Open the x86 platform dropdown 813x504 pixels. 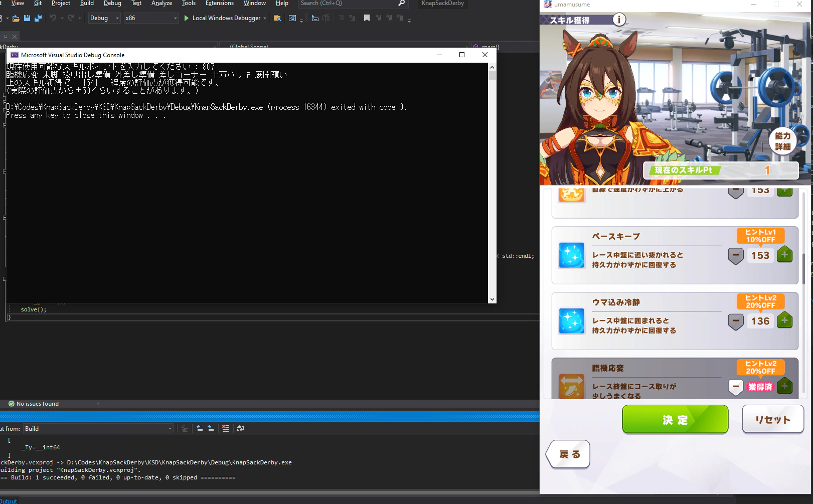tap(151, 18)
